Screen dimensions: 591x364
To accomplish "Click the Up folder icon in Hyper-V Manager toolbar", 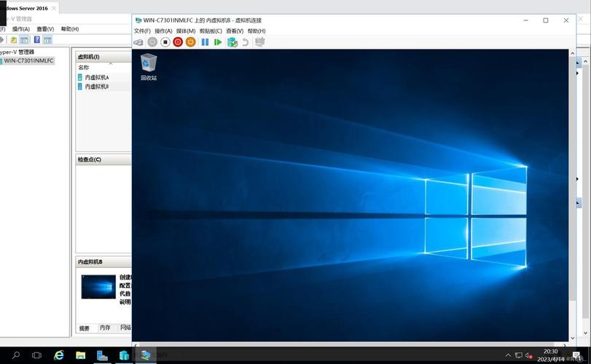I will point(14,39).
